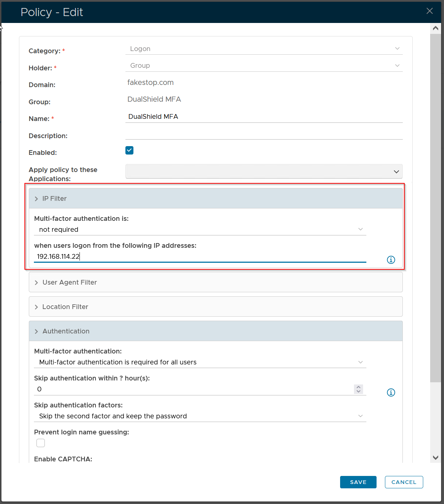The width and height of the screenshot is (444, 504).
Task: Expand the User Agent Filter section
Action: tap(69, 282)
